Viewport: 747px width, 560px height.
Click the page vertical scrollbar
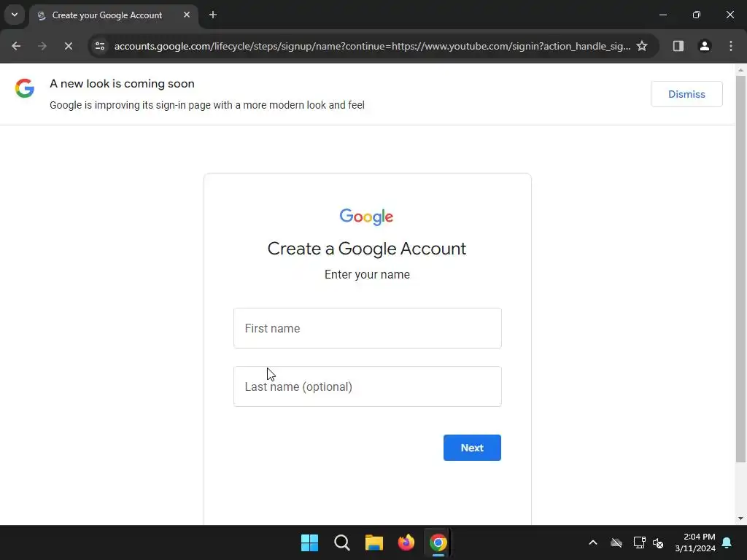tap(740, 267)
